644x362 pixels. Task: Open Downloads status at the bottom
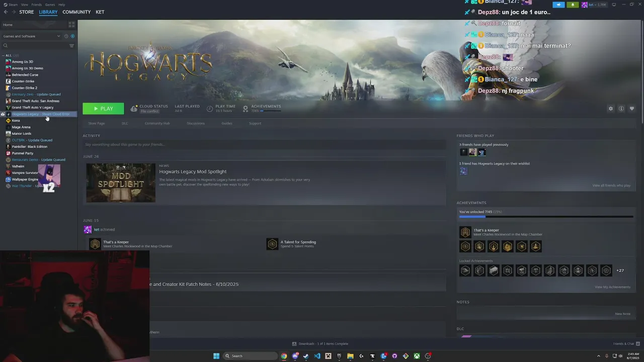320,344
